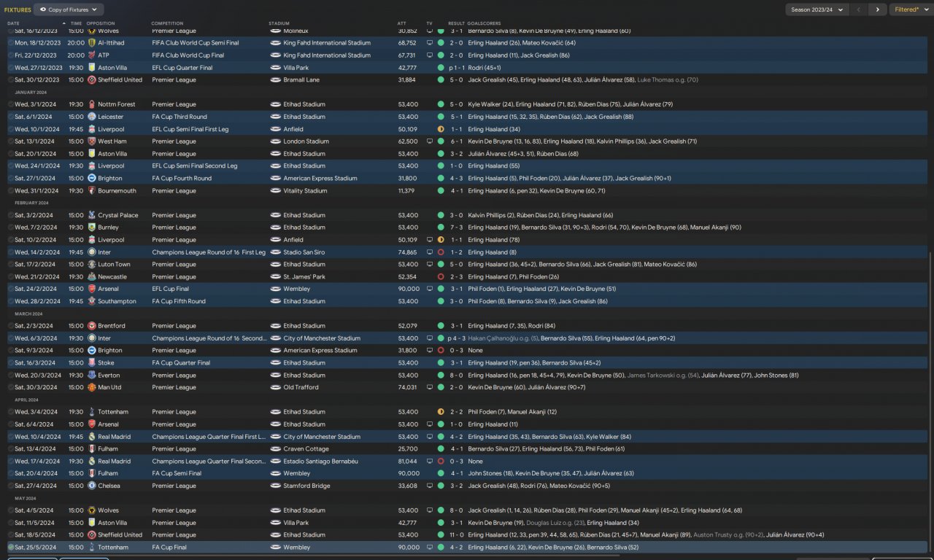Image resolution: width=934 pixels, height=560 pixels.
Task: Click the stadium icon beside Craven Cottage
Action: 275,449
